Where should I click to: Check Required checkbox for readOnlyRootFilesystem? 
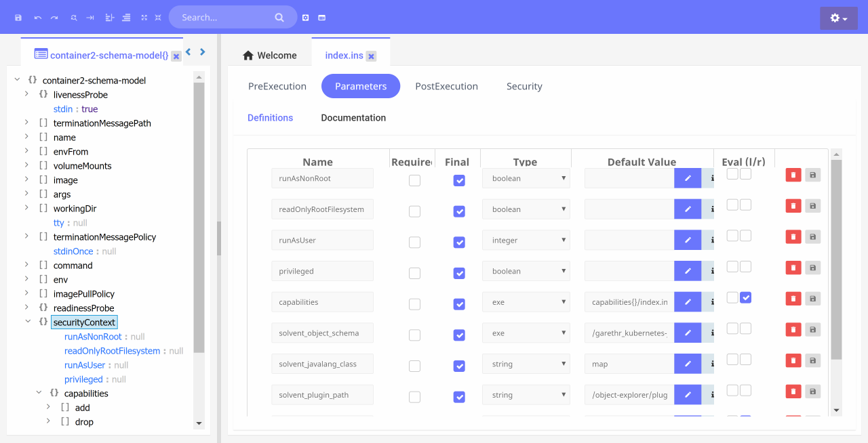tap(414, 211)
